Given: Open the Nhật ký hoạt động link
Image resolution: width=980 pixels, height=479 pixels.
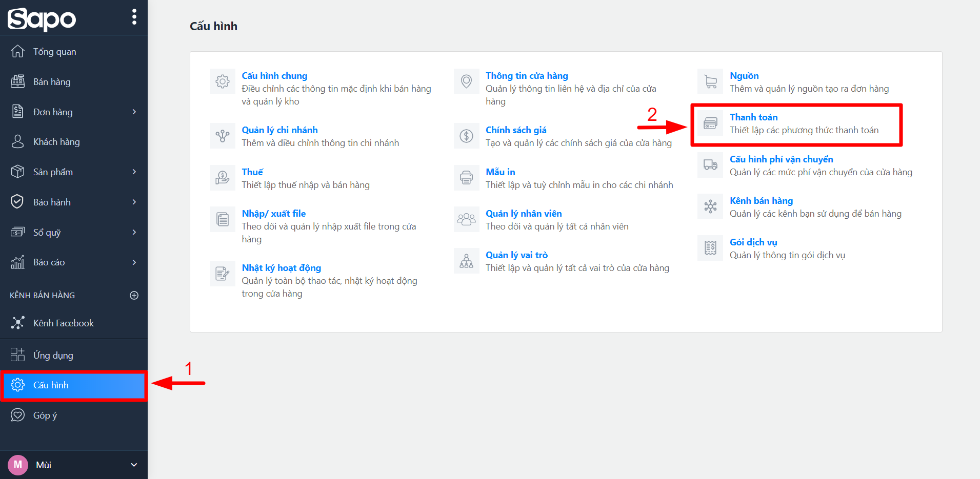Looking at the screenshot, I should pyautogui.click(x=281, y=268).
